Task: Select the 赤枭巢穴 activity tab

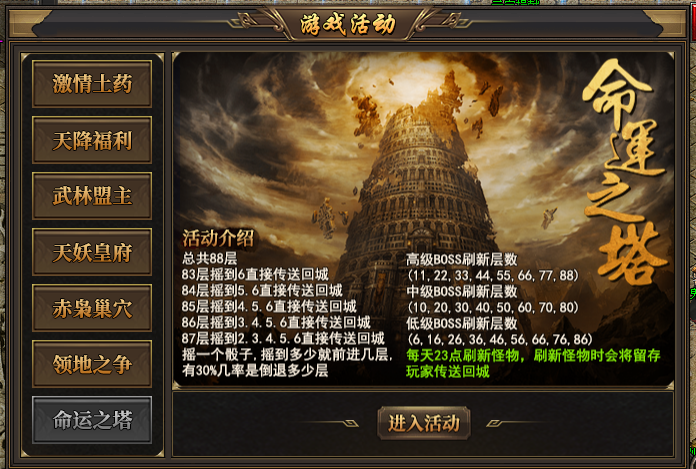Action: click(92, 308)
